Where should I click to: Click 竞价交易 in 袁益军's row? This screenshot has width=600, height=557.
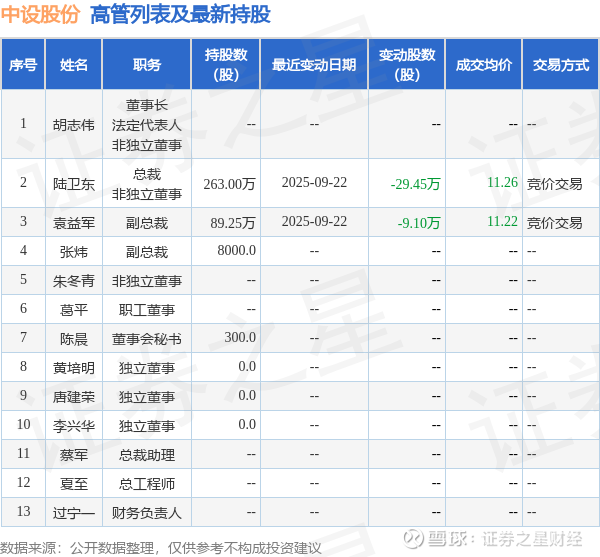(554, 223)
